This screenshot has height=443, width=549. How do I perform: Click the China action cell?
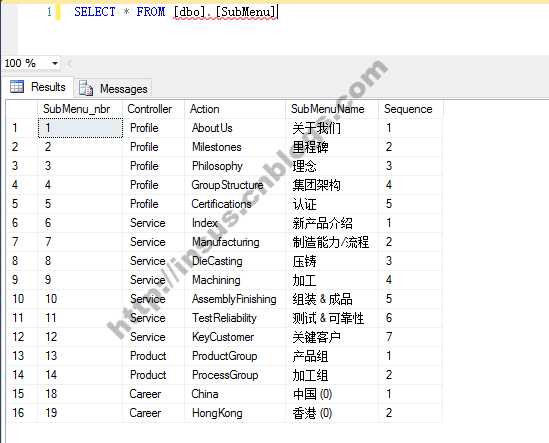point(235,394)
